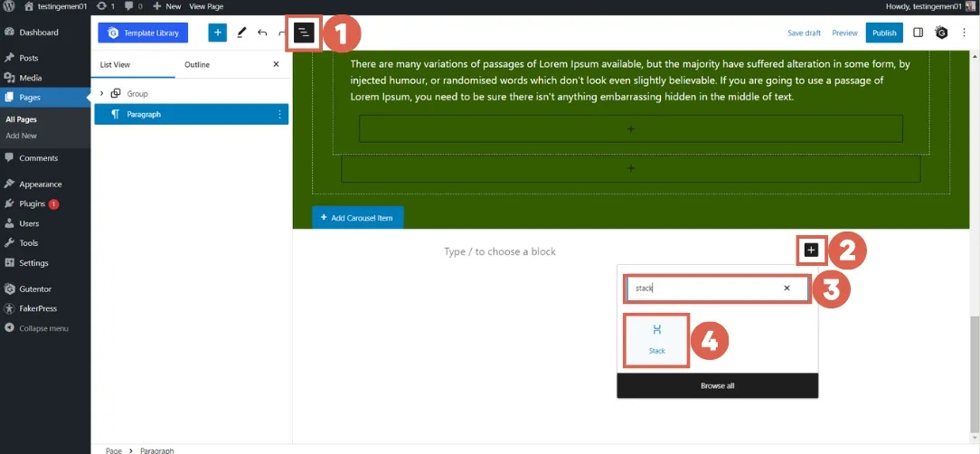The image size is (980, 454).
Task: Open View Page link
Action: click(205, 6)
